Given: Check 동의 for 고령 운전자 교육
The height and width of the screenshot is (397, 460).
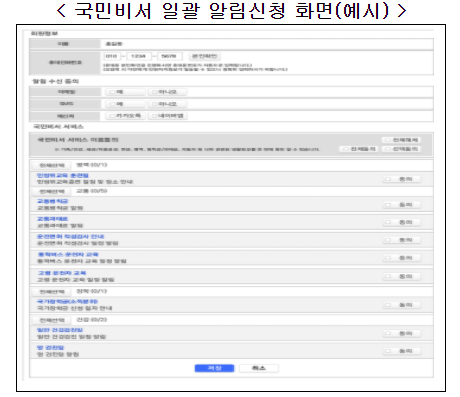Looking at the screenshot, I should 401,276.
